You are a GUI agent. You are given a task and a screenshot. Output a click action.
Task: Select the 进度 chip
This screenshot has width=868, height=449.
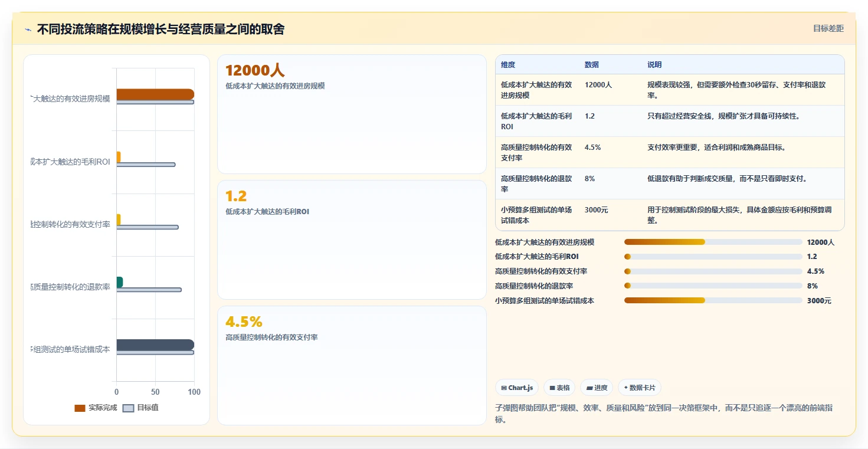(596, 388)
